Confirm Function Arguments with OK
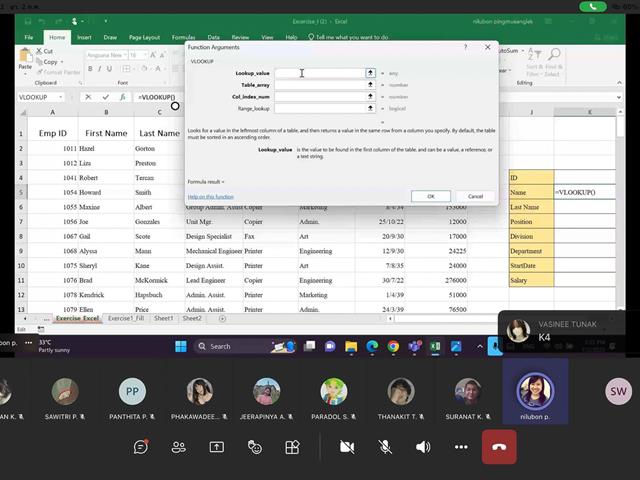The height and width of the screenshot is (480, 640). coord(431,196)
